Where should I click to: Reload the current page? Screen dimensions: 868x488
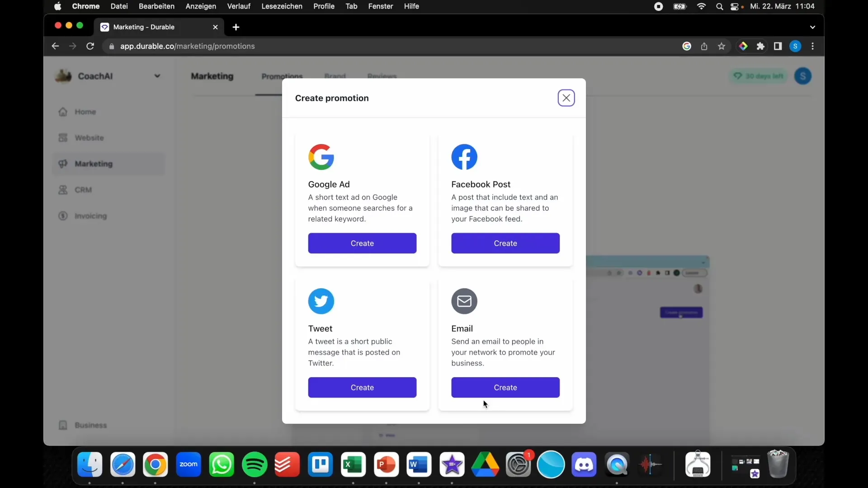coord(90,46)
